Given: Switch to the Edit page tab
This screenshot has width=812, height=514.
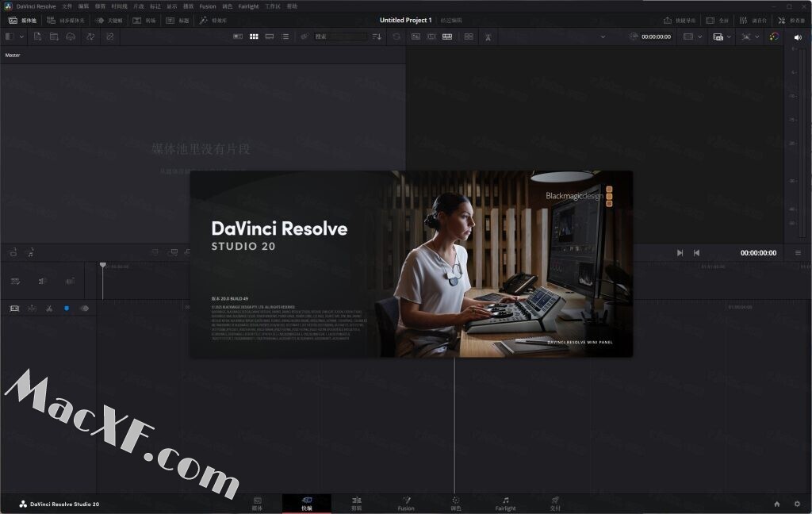Looking at the screenshot, I should pos(356,504).
